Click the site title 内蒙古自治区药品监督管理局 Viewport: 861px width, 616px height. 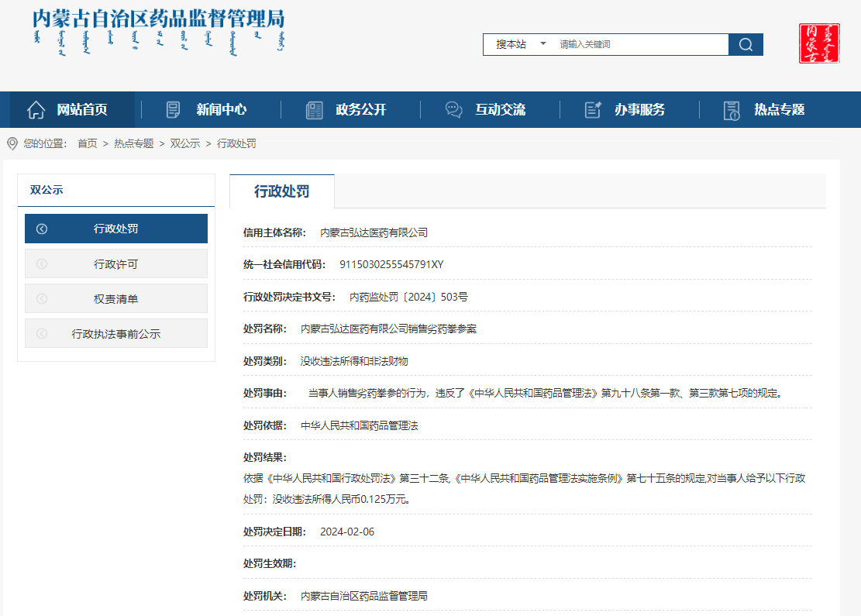159,19
